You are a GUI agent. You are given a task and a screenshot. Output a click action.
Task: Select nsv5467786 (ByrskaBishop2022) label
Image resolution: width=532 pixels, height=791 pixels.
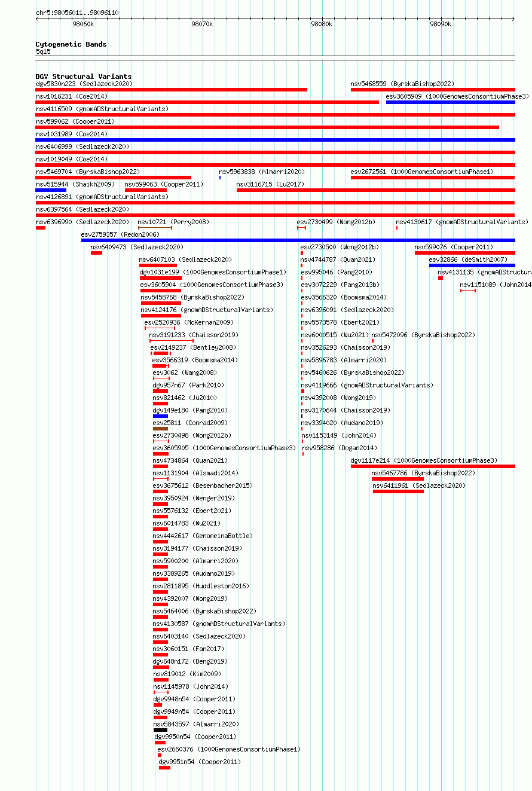click(424, 474)
